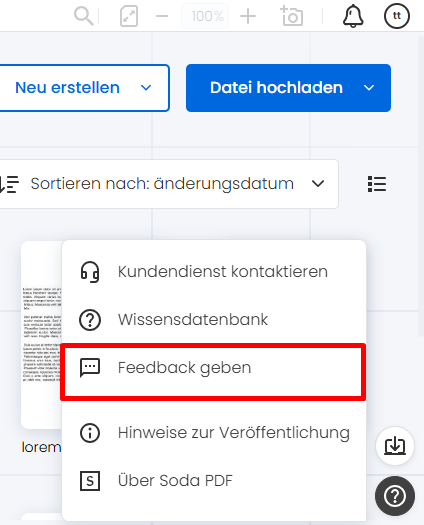Viewport: 424px width, 525px height.
Task: Click the snapshot camera icon
Action: click(x=291, y=16)
